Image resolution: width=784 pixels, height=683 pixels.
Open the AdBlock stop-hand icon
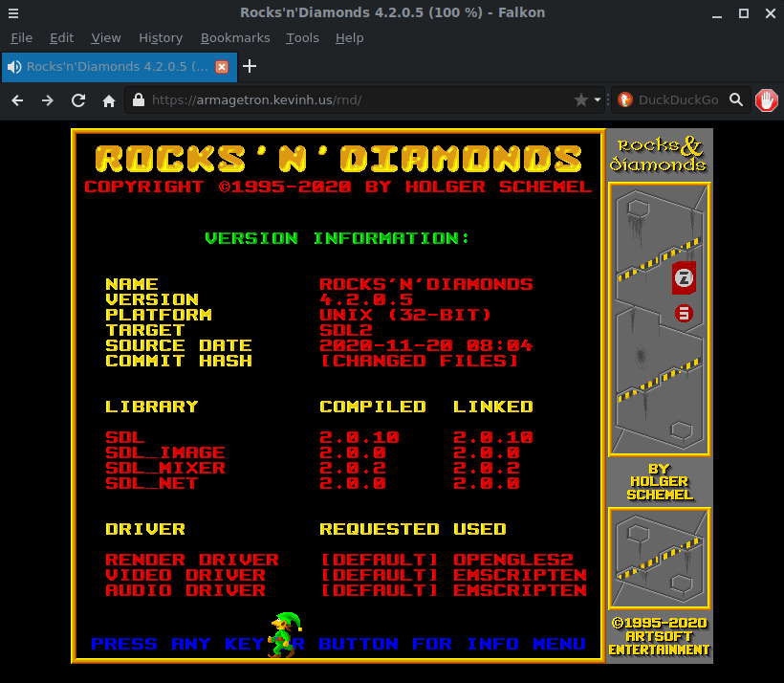(767, 100)
